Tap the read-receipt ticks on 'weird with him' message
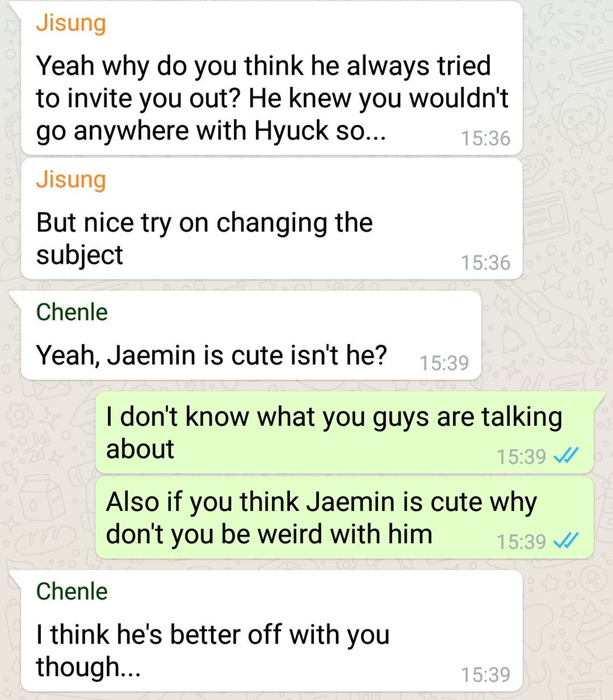613x700 pixels. point(565,542)
